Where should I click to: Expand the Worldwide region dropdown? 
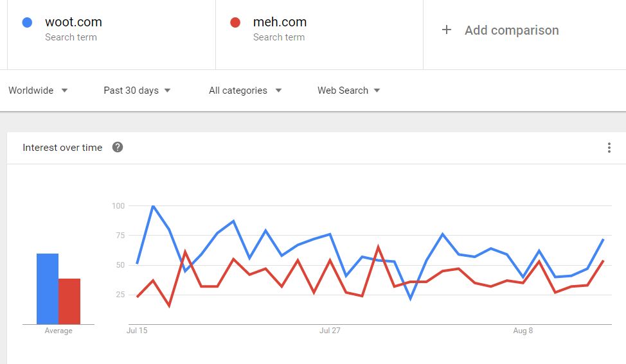(38, 91)
